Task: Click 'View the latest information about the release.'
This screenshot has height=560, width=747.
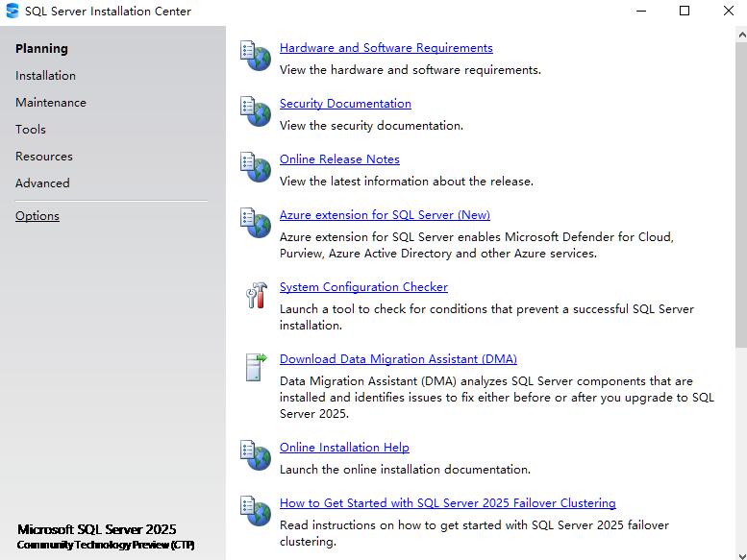Action: pos(407,182)
